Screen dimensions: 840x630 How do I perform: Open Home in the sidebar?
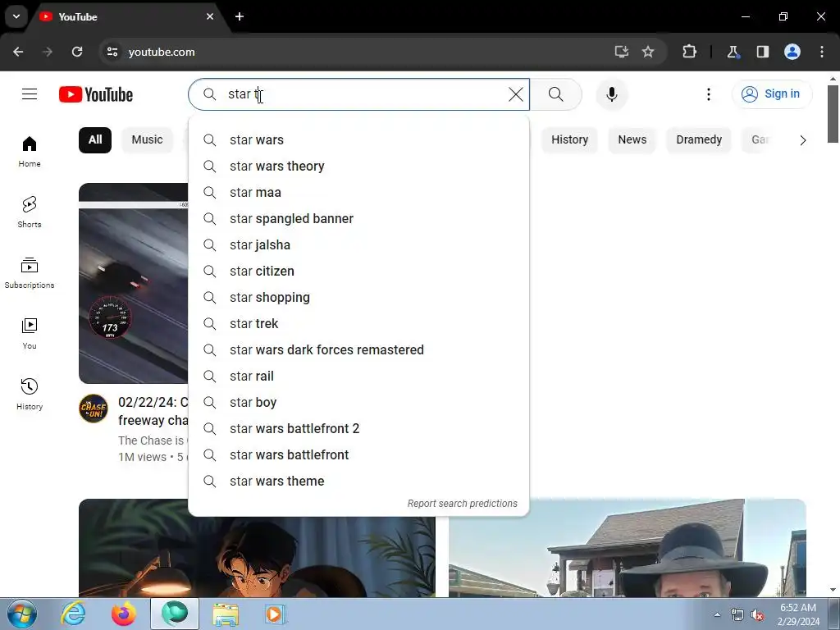[x=30, y=152]
